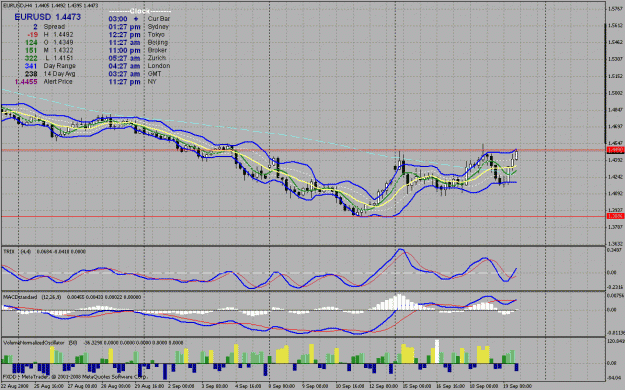Click the 11:00 pm Broker time
Screen dimensions: 625x390
click(x=124, y=50)
